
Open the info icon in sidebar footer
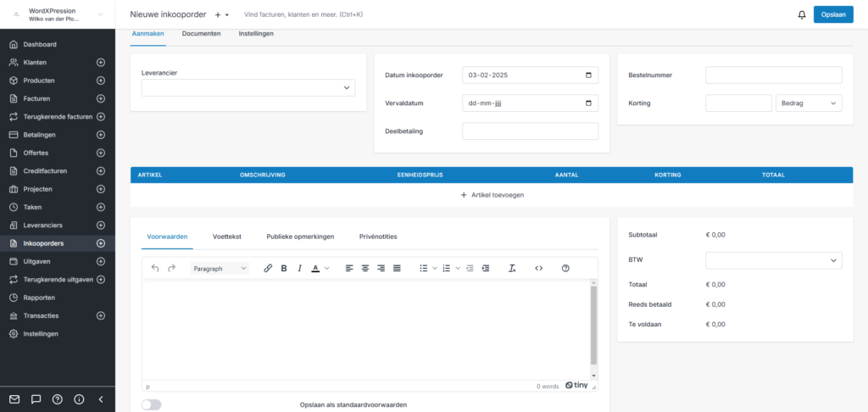[79, 398]
